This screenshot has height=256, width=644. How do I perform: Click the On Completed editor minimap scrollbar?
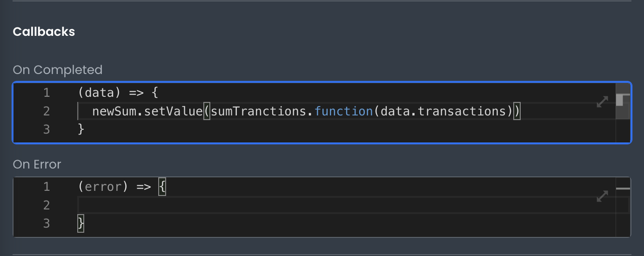623,101
